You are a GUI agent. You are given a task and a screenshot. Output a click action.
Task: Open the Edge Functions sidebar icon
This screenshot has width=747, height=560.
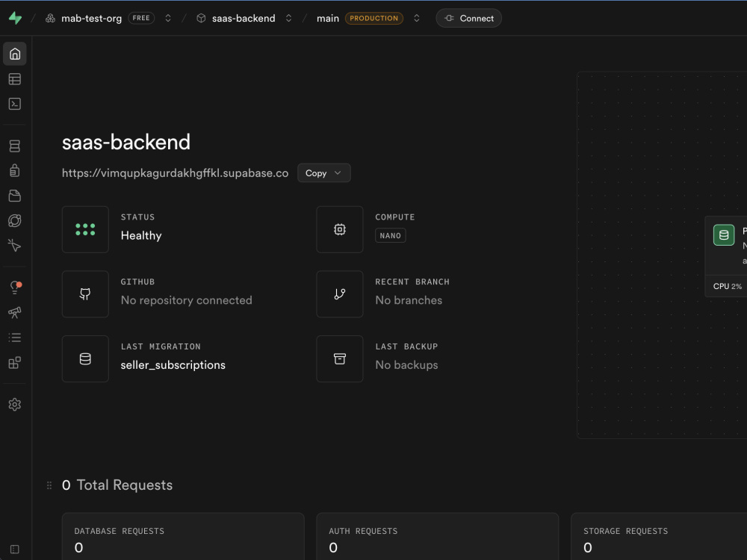click(15, 220)
